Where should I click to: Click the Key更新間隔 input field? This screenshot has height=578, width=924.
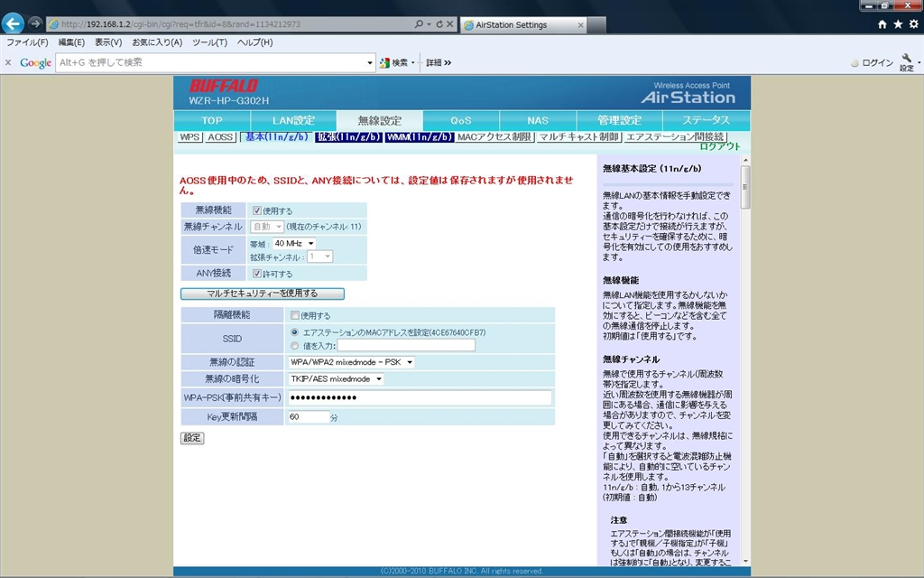pyautogui.click(x=309, y=417)
